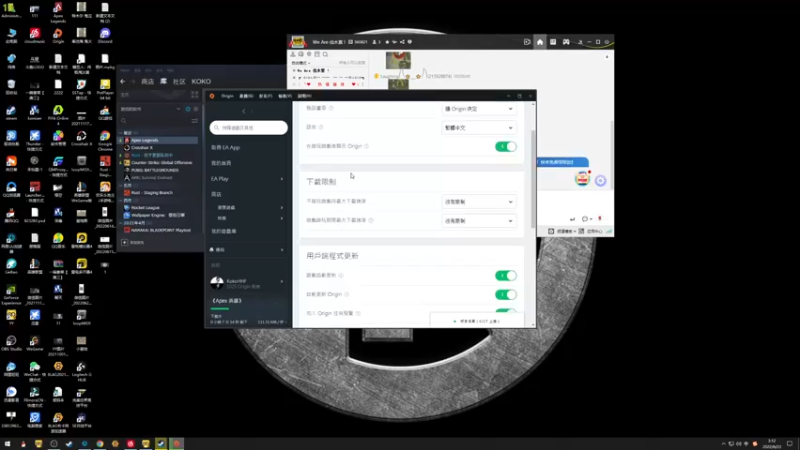This screenshot has height=450, width=800.
Task: Toggle the auto-update Origin switch
Action: 506,294
